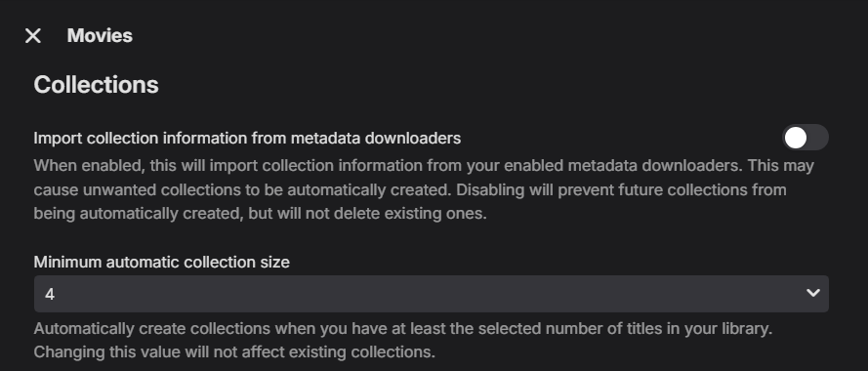Click "being automatically created" description line
Viewport: 868px width, 371px height.
pyautogui.click(x=260, y=213)
